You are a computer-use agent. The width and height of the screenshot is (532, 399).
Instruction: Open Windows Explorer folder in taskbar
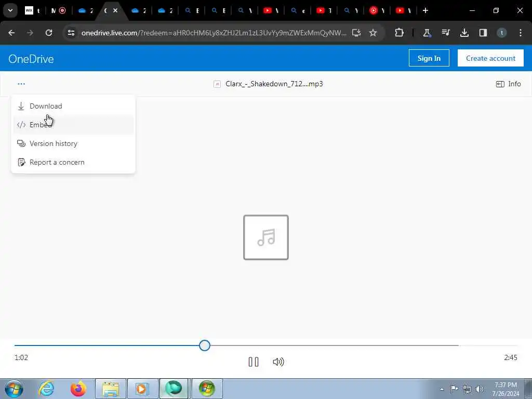tap(111, 389)
